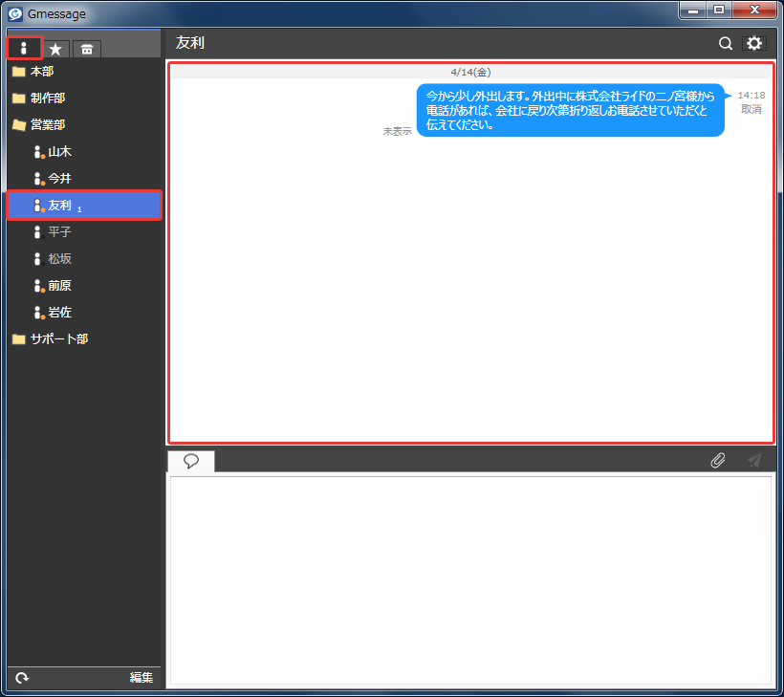Open the third sidebar tab icon

(x=87, y=49)
